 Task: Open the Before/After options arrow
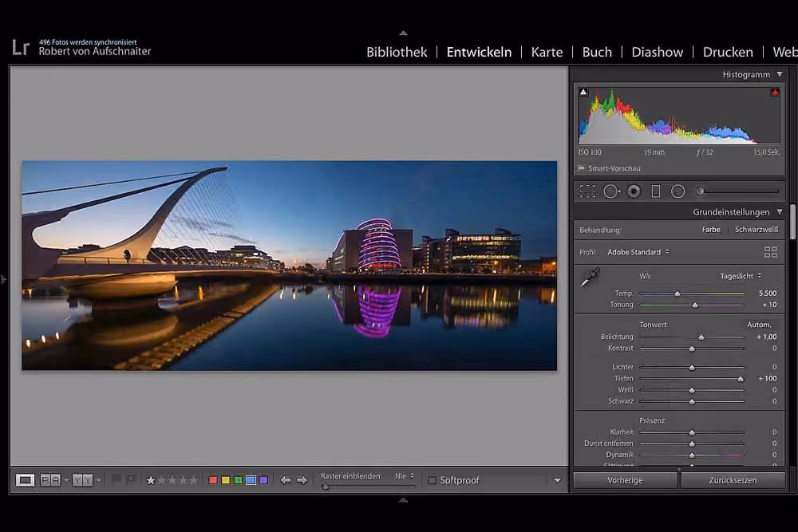98,480
